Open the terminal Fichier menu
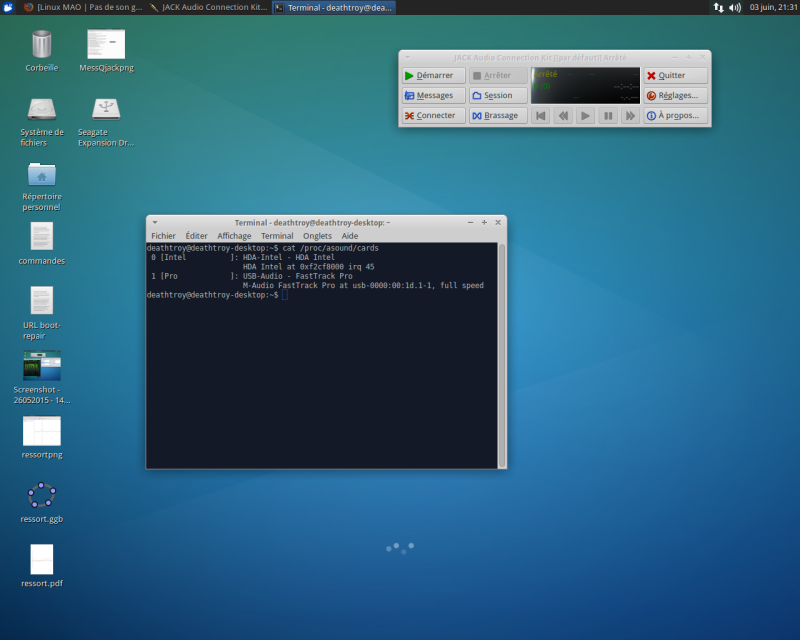This screenshot has width=800, height=640. 163,236
